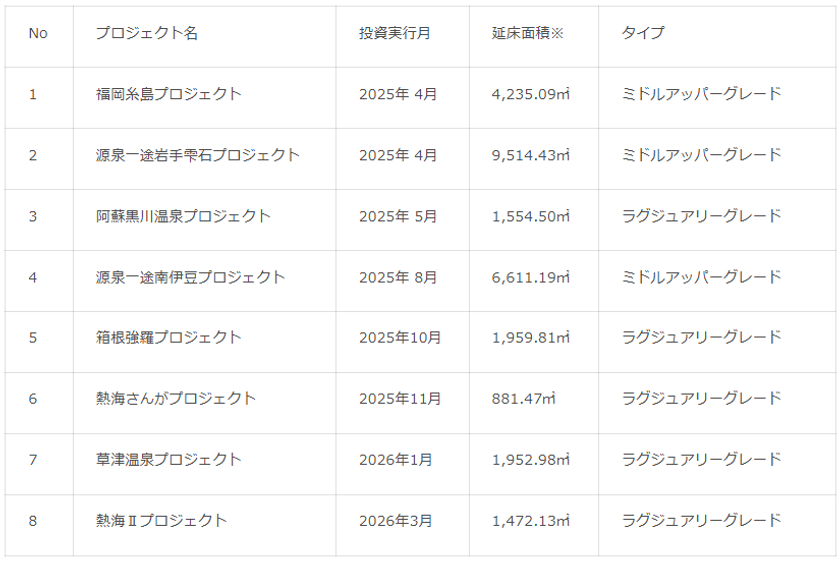Select 熱海Ⅱプロジェクト cell
Image resolution: width=840 pixels, height=562 pixels.
162,520
